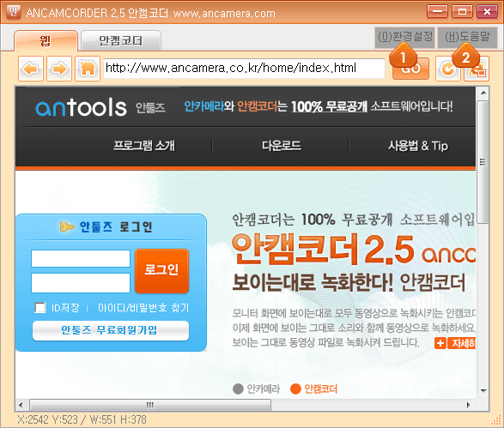Click the 안툴즈 로그인 panel heading
Viewport: 504px width, 428px height.
point(116,226)
